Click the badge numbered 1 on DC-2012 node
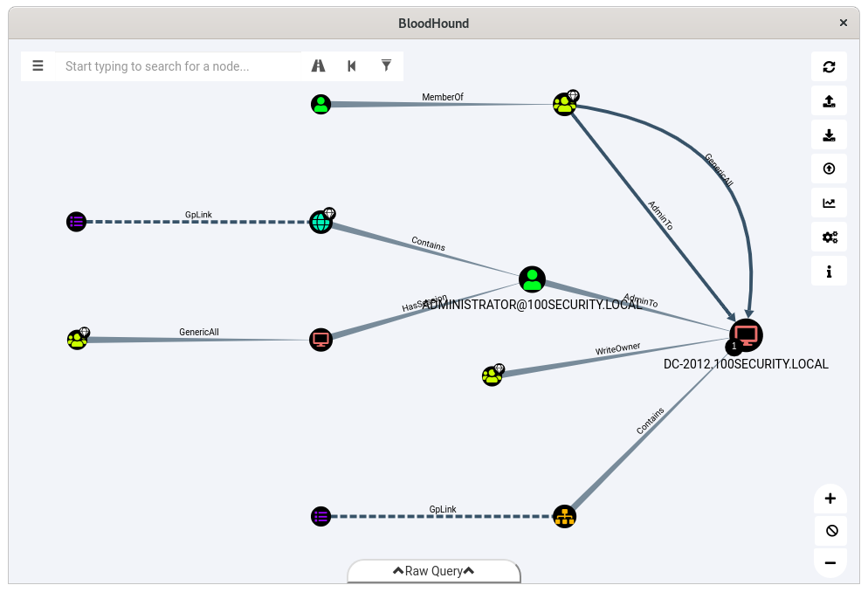 pos(734,347)
